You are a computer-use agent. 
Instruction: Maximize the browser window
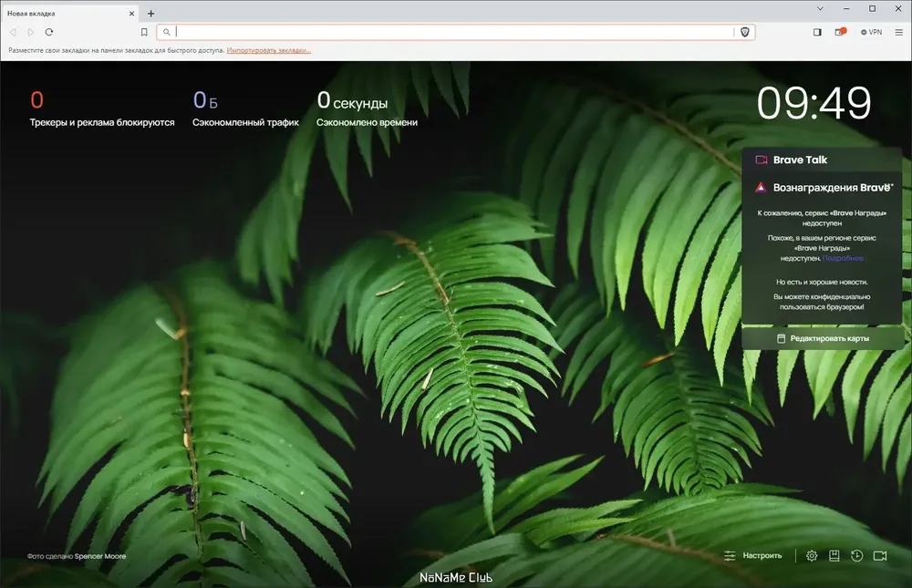click(x=873, y=9)
